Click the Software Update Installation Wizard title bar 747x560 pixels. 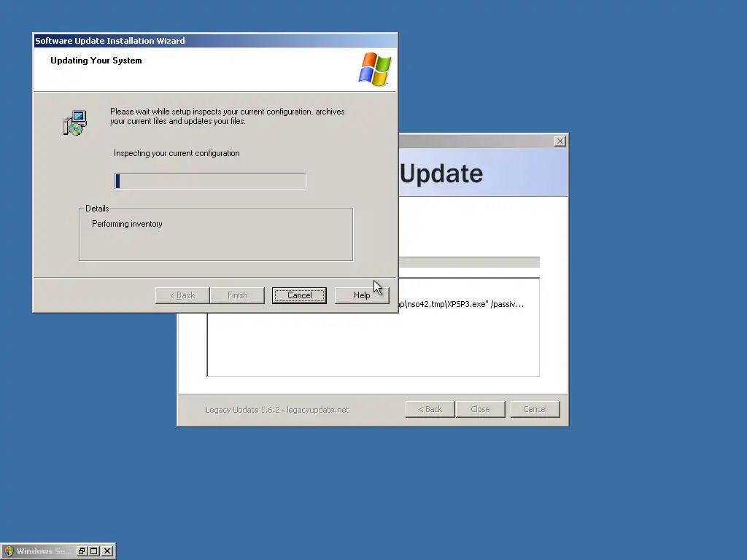pos(215,41)
